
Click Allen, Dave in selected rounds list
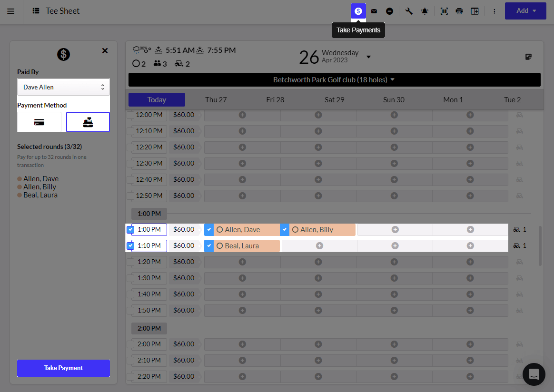point(41,179)
